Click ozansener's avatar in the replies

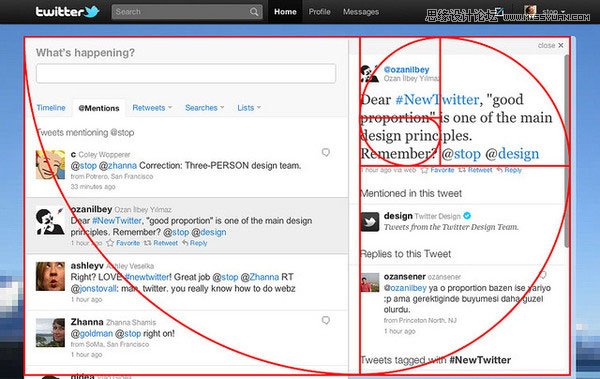[x=370, y=283]
